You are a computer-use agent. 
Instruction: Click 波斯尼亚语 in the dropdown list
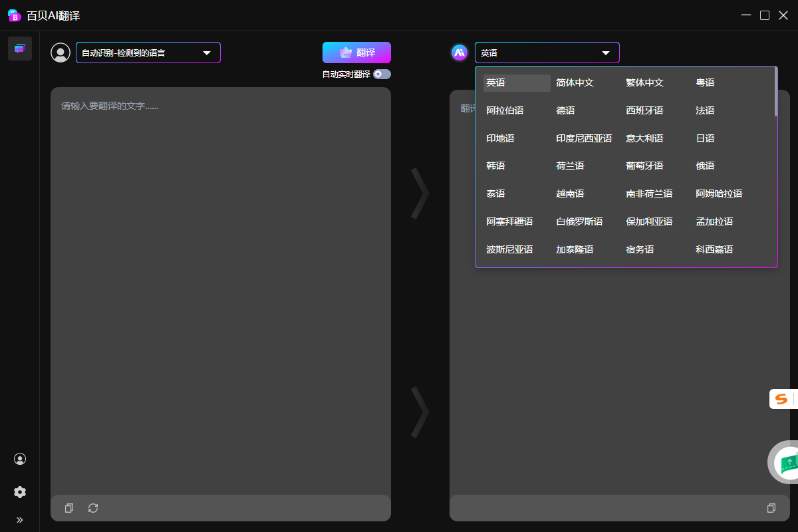[509, 249]
